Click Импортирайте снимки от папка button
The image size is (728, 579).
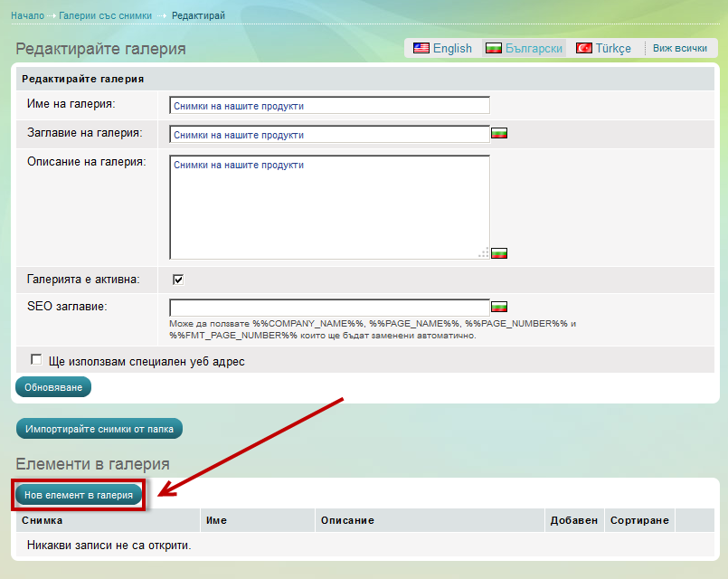coord(99,428)
